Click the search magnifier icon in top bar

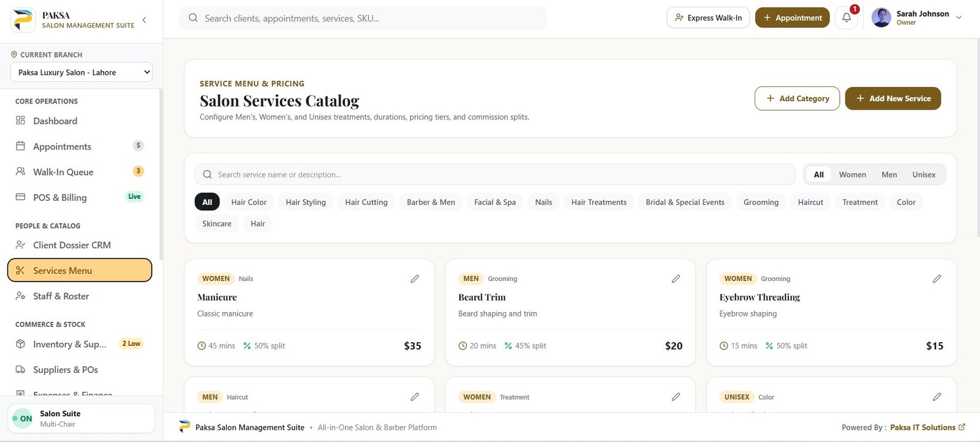pos(193,18)
